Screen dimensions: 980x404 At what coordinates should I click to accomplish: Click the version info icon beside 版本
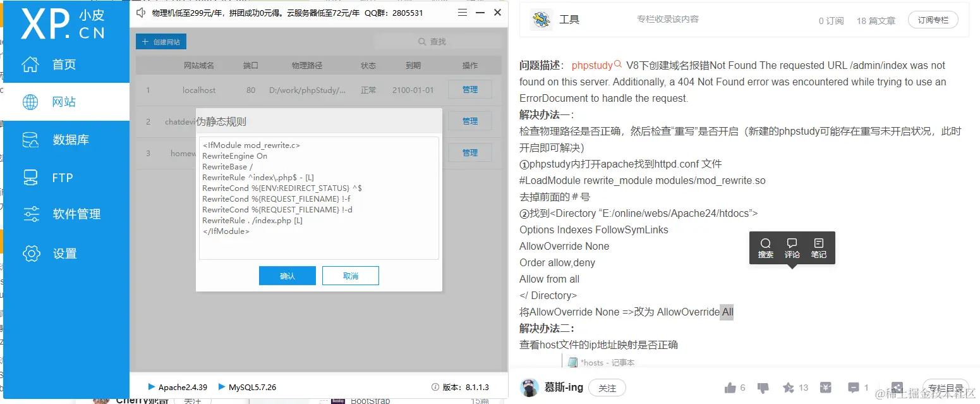[x=435, y=387]
